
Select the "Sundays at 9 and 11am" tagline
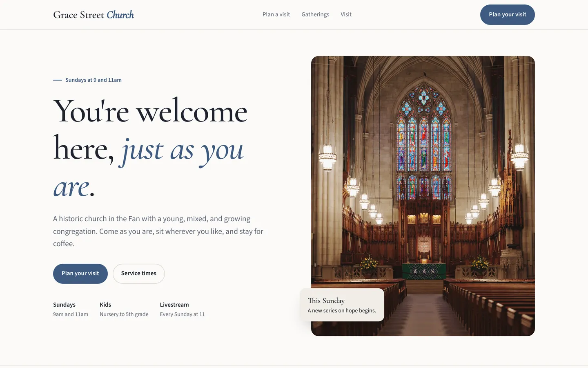coord(94,80)
